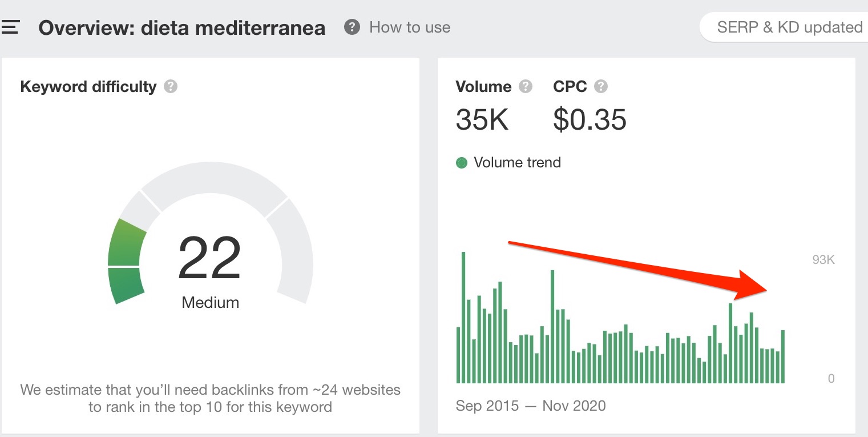The image size is (868, 437).
Task: Select the tallest bar in volume chart
Action: (463, 317)
